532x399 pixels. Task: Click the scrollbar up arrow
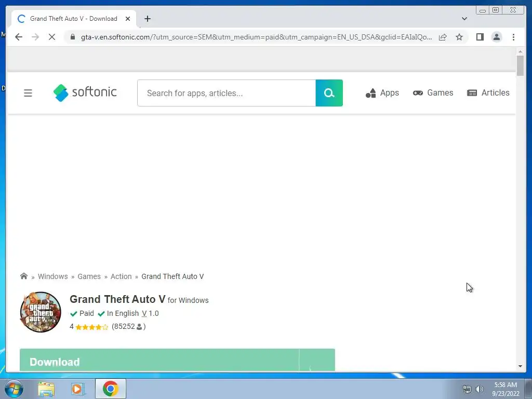coord(521,51)
